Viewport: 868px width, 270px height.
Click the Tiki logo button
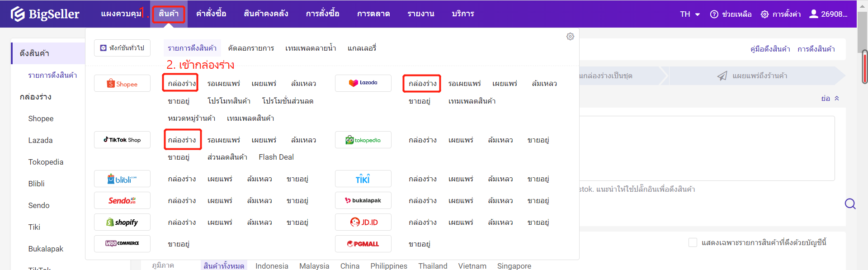(x=363, y=179)
